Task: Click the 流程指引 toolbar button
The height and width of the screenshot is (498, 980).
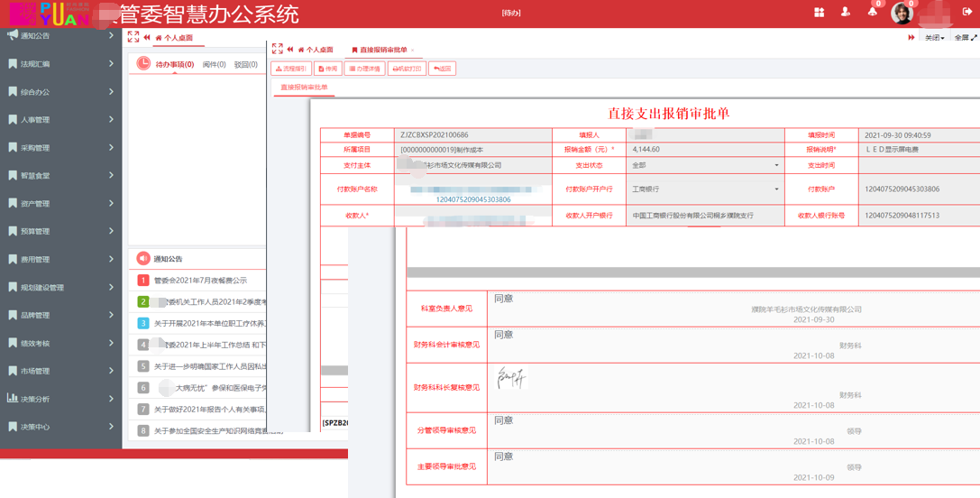Action: 291,69
